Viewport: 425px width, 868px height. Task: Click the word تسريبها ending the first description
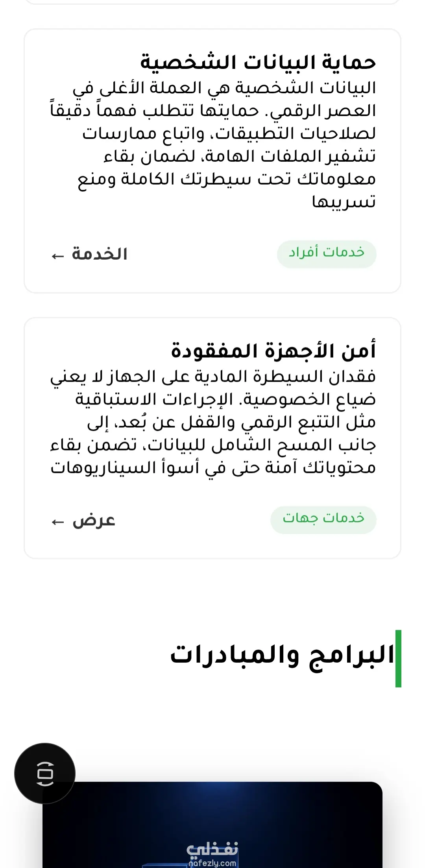pyautogui.click(x=344, y=202)
